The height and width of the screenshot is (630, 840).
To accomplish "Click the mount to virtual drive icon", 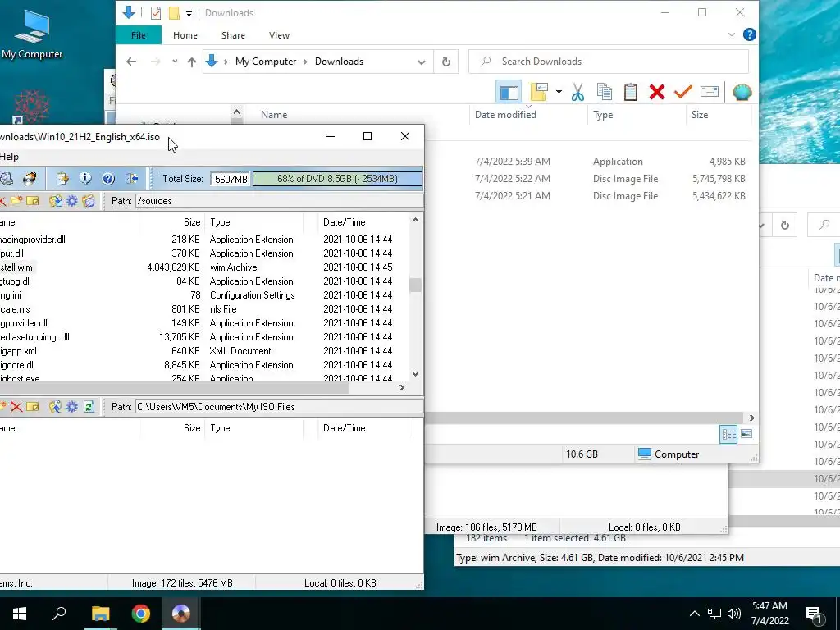I will pos(6,179).
